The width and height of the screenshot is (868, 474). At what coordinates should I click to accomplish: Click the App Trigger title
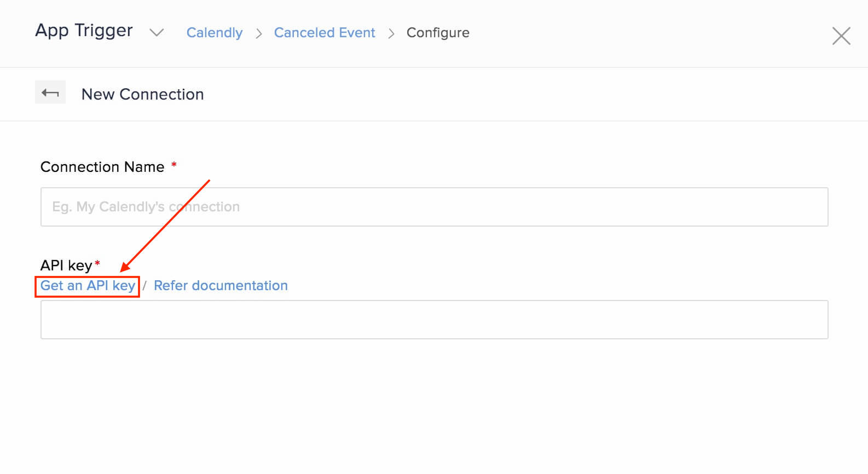point(84,31)
